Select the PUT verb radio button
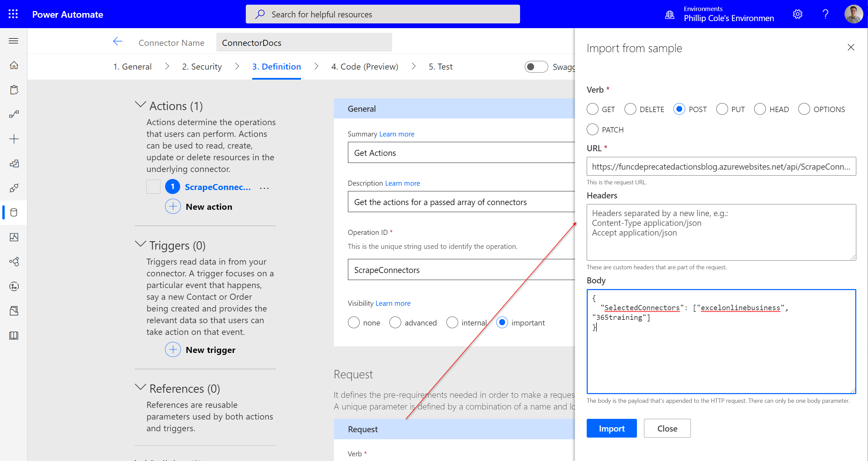 click(722, 108)
